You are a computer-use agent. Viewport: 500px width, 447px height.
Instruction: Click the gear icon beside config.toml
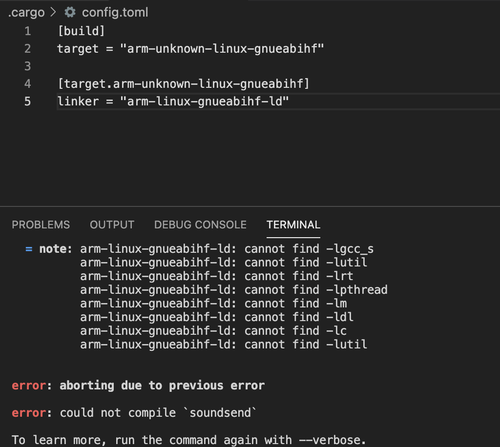pyautogui.click(x=70, y=12)
